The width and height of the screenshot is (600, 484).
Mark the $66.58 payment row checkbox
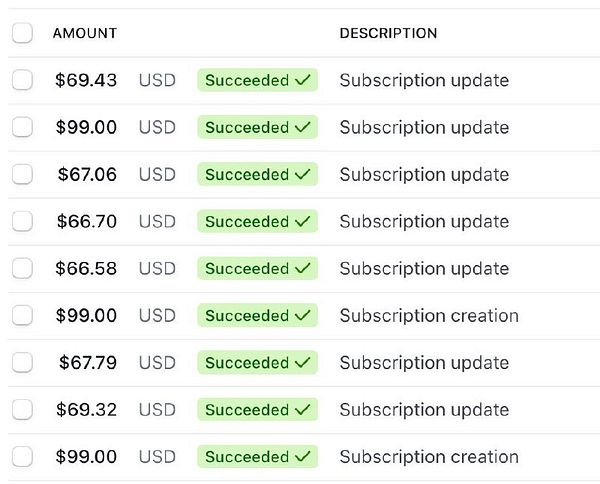pyautogui.click(x=22, y=269)
